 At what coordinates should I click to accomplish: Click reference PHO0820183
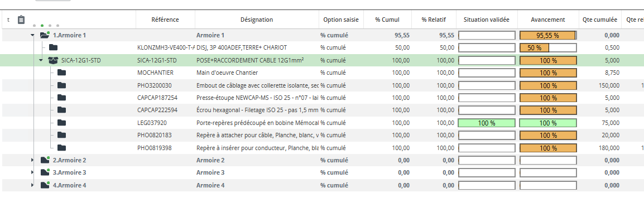tap(155, 135)
